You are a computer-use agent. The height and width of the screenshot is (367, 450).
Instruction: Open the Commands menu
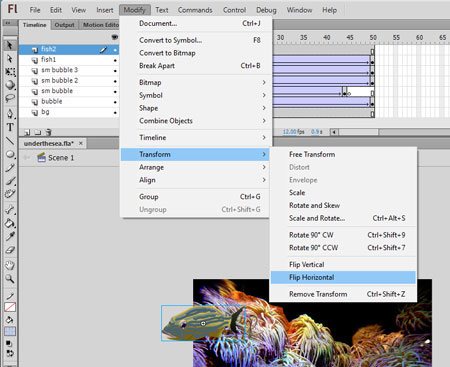tap(195, 10)
